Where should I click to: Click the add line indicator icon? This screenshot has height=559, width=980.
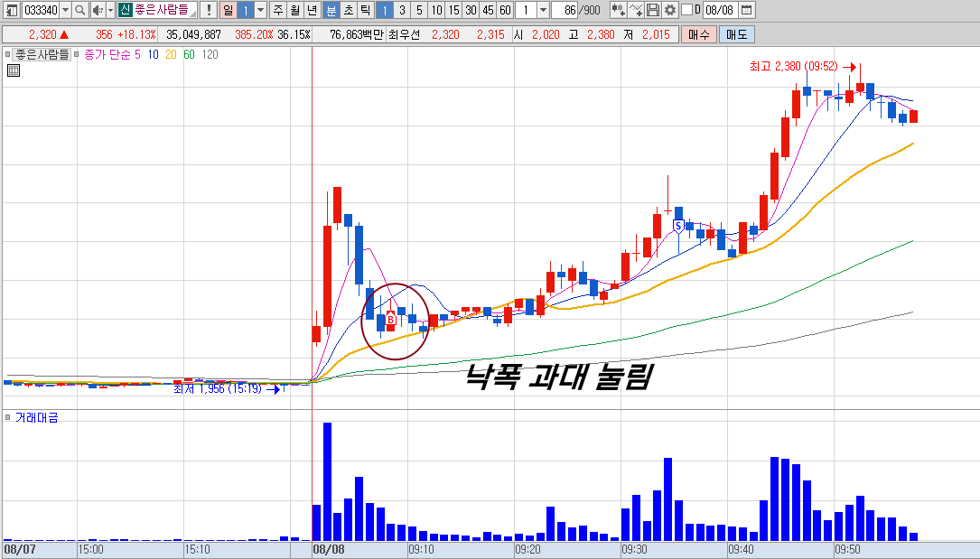pyautogui.click(x=636, y=10)
